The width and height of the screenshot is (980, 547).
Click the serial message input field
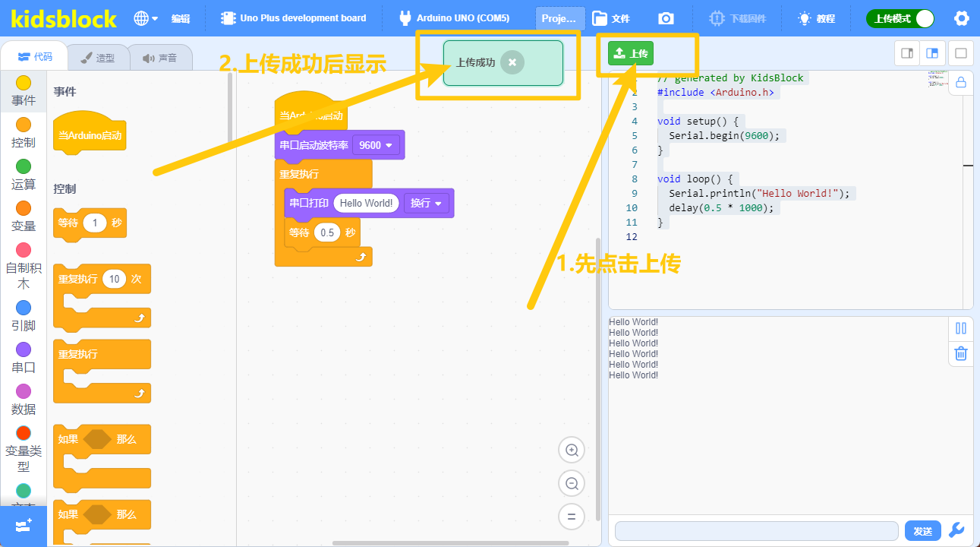click(x=757, y=531)
